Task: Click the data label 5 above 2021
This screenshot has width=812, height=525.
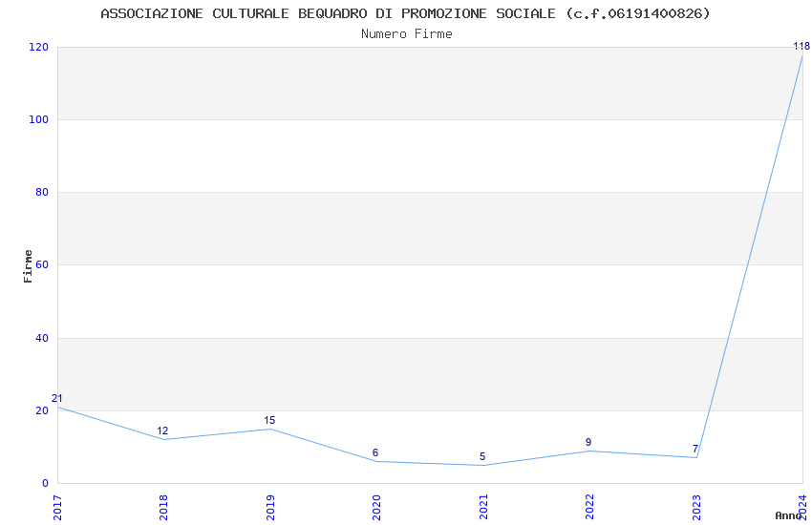Action: pos(482,456)
